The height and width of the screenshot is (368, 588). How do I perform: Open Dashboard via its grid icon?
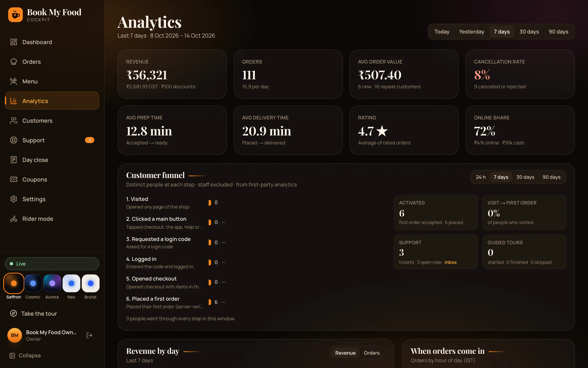click(14, 42)
